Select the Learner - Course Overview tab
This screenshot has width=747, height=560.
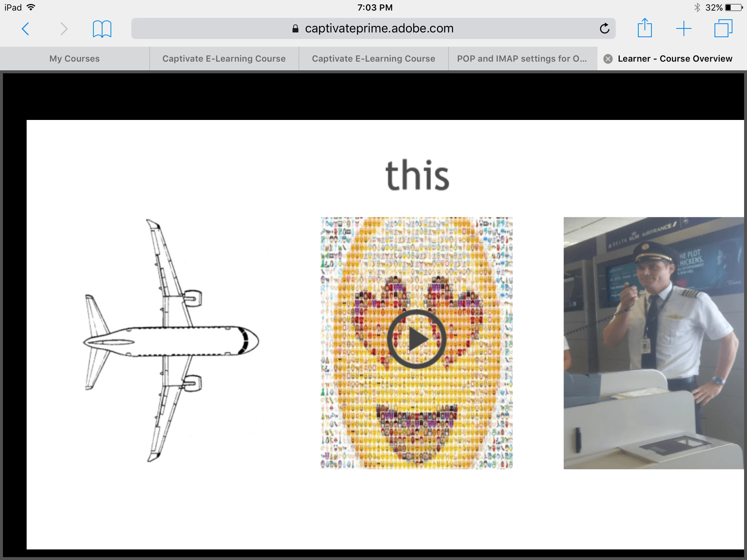click(675, 59)
